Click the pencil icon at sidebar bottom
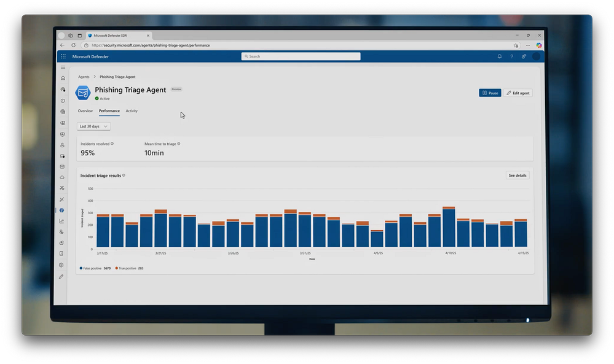This screenshot has width=614, height=364. pyautogui.click(x=61, y=276)
